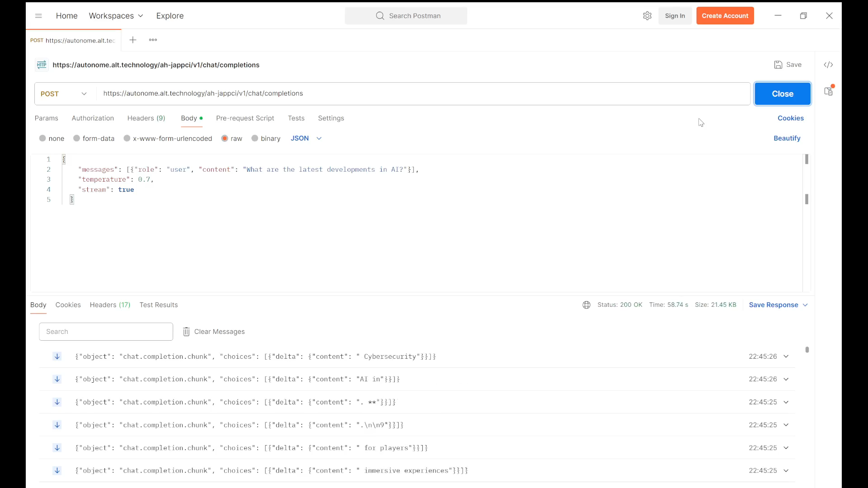The image size is (868, 488).
Task: Open the Pre-request Script tab
Action: tap(245, 118)
